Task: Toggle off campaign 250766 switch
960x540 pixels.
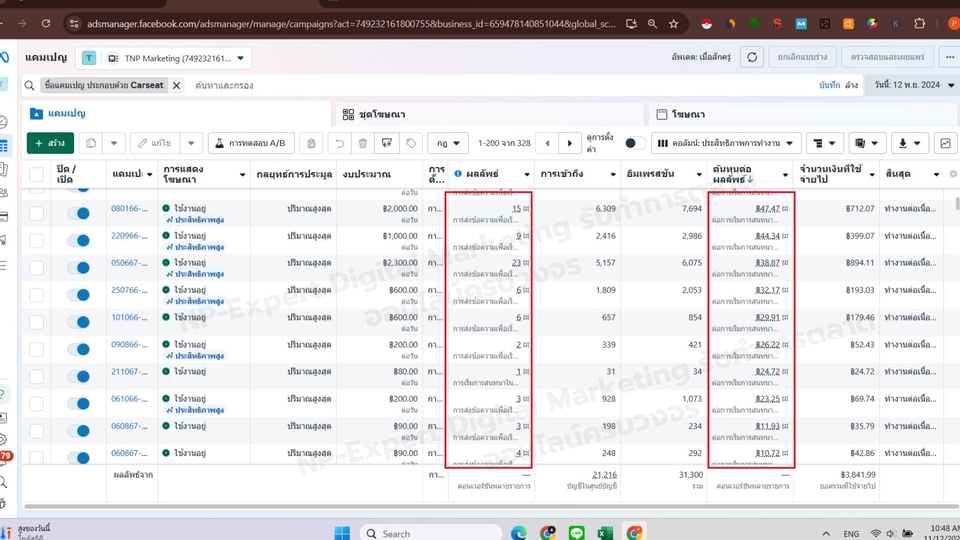Action: (78, 294)
